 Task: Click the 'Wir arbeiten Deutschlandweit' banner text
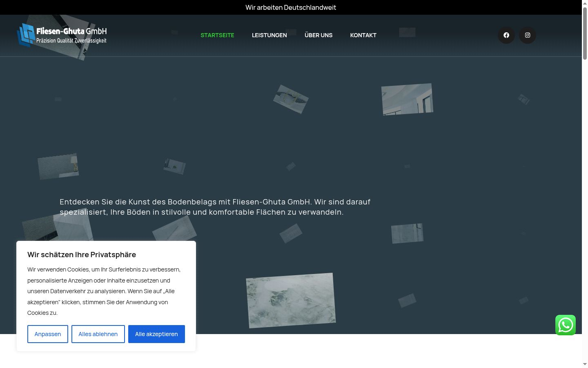[291, 7]
